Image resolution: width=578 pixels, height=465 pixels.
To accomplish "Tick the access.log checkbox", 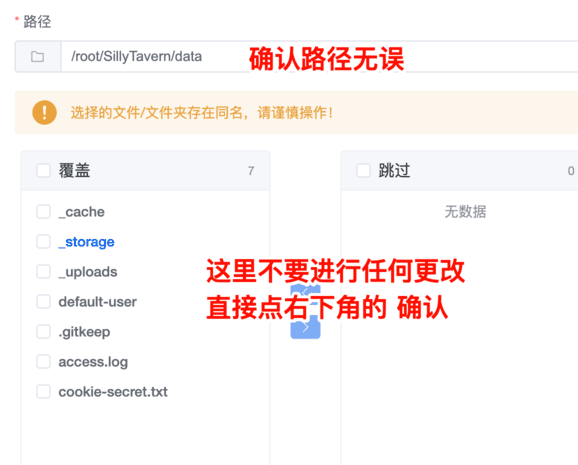I will (x=43, y=362).
